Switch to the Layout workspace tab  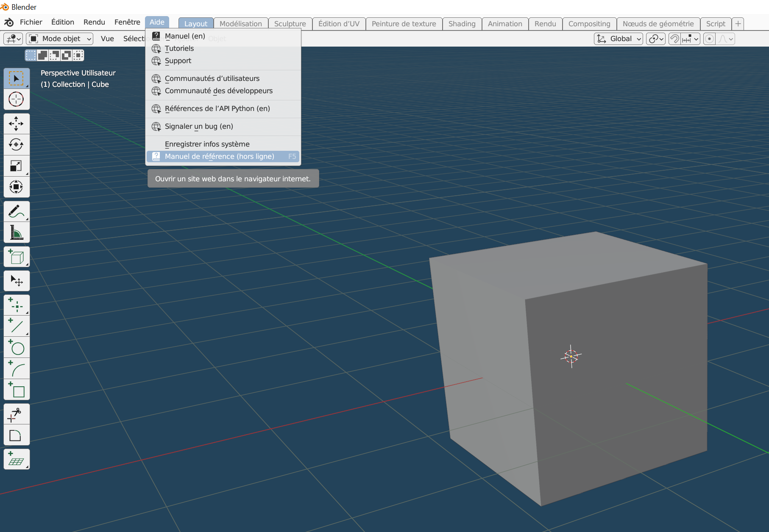[x=196, y=24]
